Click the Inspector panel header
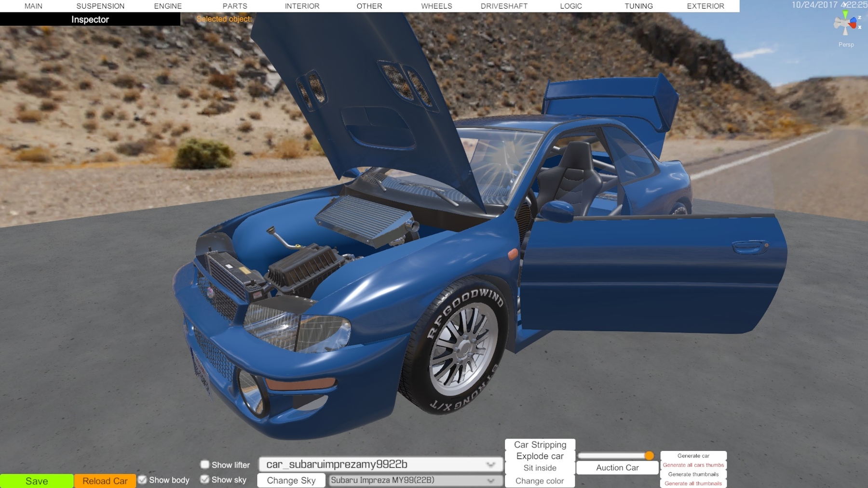The width and height of the screenshot is (868, 488). [89, 20]
